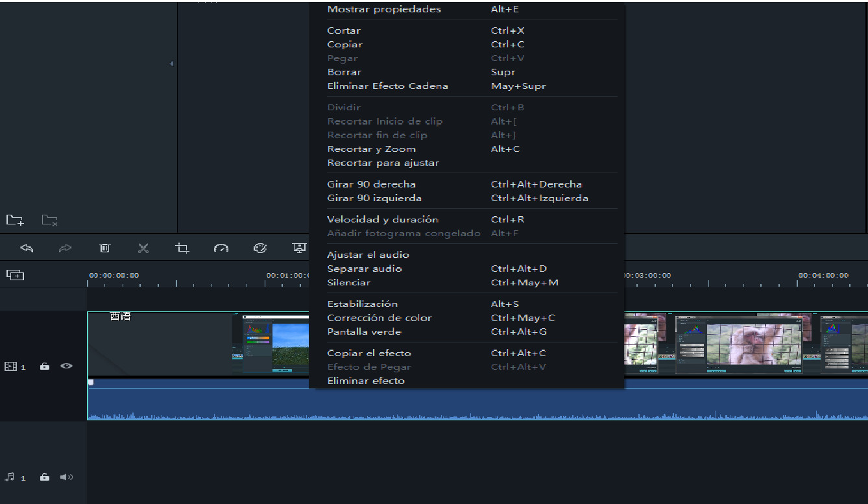The width and height of the screenshot is (868, 504).
Task: Click the new folder icon
Action: (15, 220)
